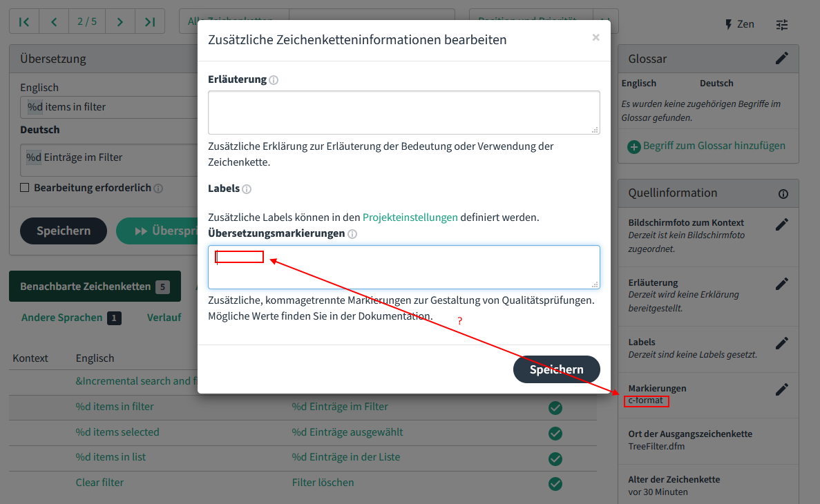Click the Englisch column header in table
Screen dimensions: 820x504
click(x=95, y=358)
